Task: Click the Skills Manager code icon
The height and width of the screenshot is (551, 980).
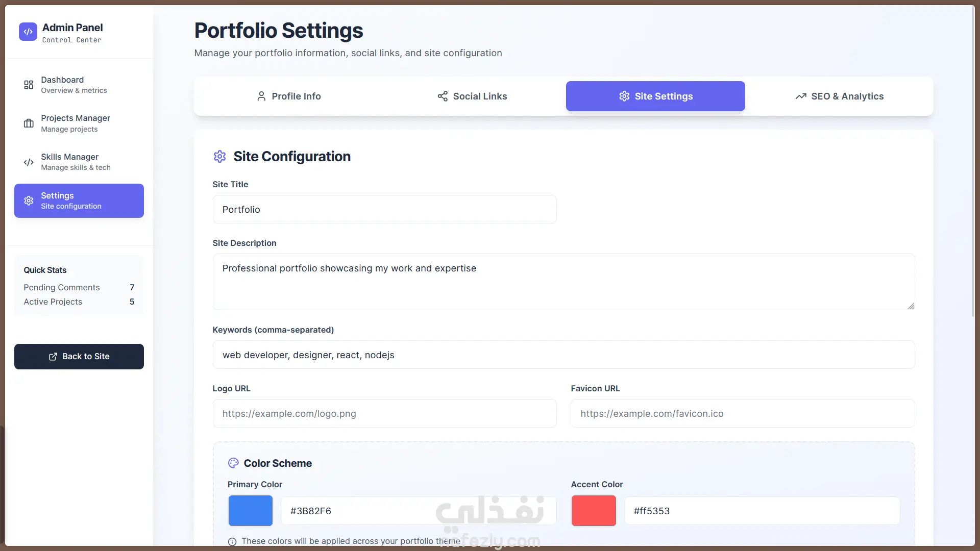Action: 29,162
